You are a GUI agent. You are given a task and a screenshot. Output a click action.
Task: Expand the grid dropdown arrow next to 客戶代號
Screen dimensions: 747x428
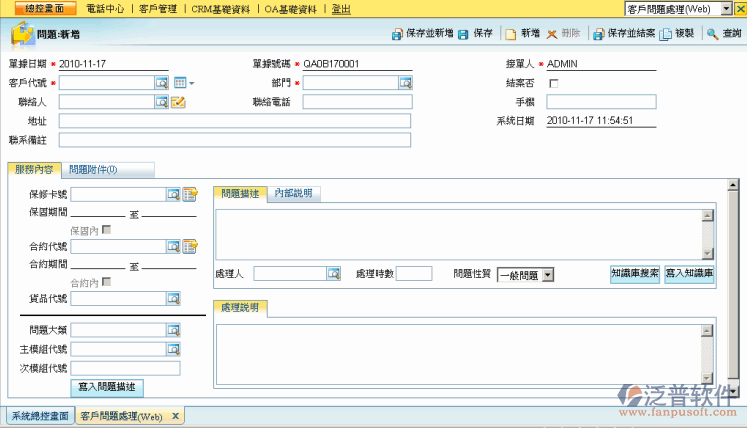192,83
